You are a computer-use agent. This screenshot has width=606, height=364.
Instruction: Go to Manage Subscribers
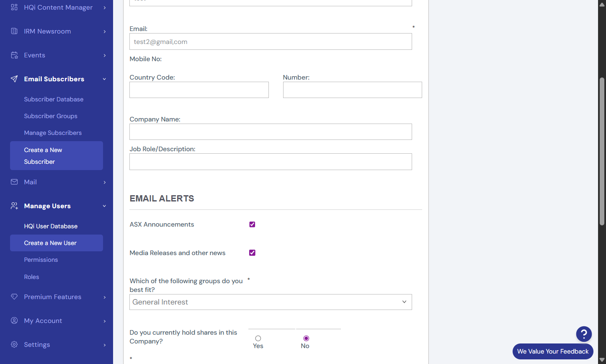tap(53, 133)
